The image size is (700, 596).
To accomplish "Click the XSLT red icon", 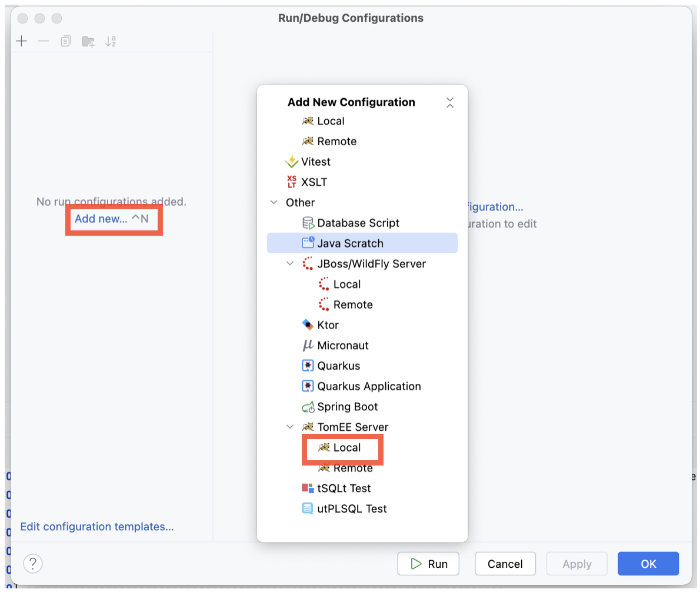I will [292, 182].
